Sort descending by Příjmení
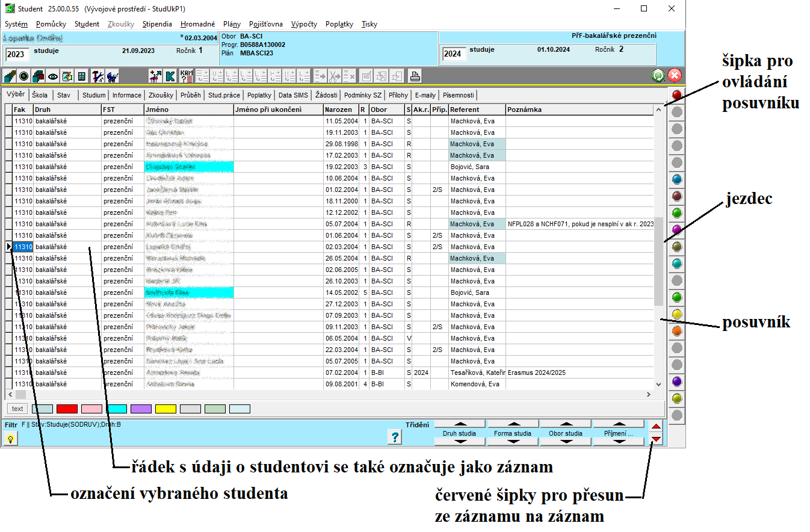The image size is (810, 532). pos(618,442)
